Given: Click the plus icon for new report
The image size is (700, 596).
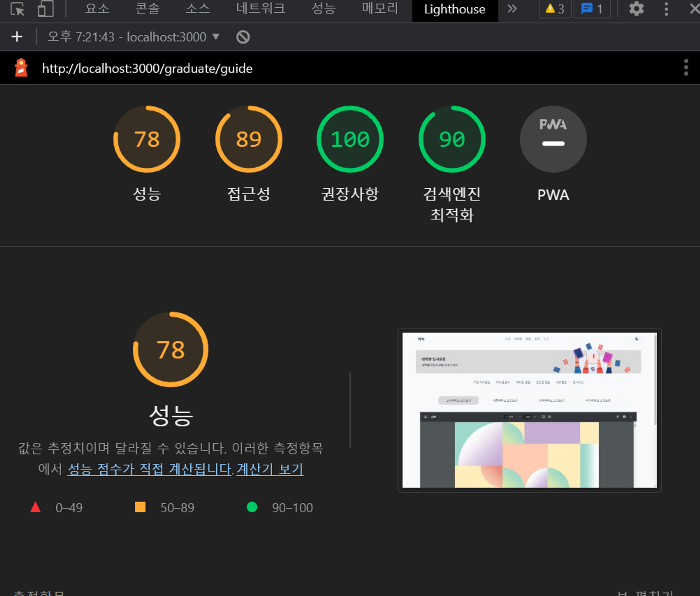Looking at the screenshot, I should click(17, 37).
